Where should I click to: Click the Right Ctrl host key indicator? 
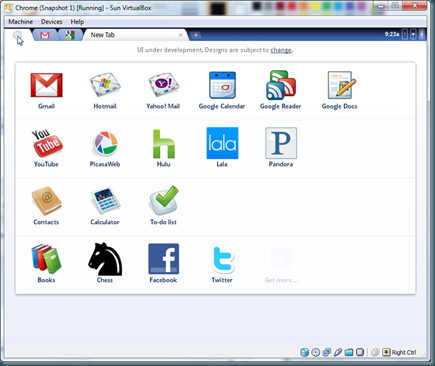click(399, 352)
